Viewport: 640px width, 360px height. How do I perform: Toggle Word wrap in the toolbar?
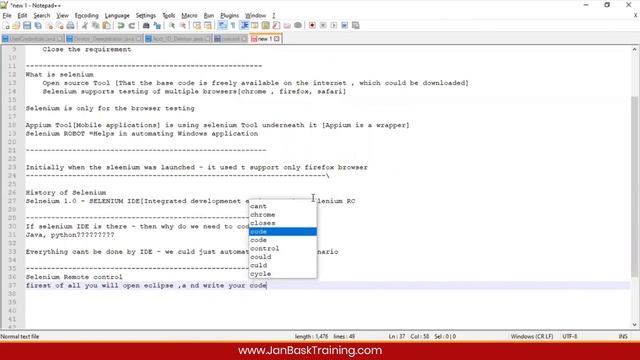(x=222, y=25)
